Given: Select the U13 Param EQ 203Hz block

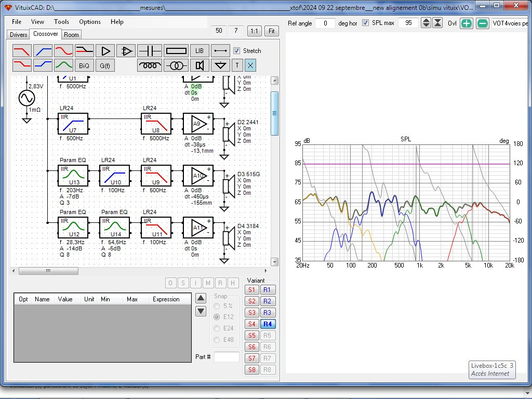Looking at the screenshot, I should pyautogui.click(x=73, y=176).
